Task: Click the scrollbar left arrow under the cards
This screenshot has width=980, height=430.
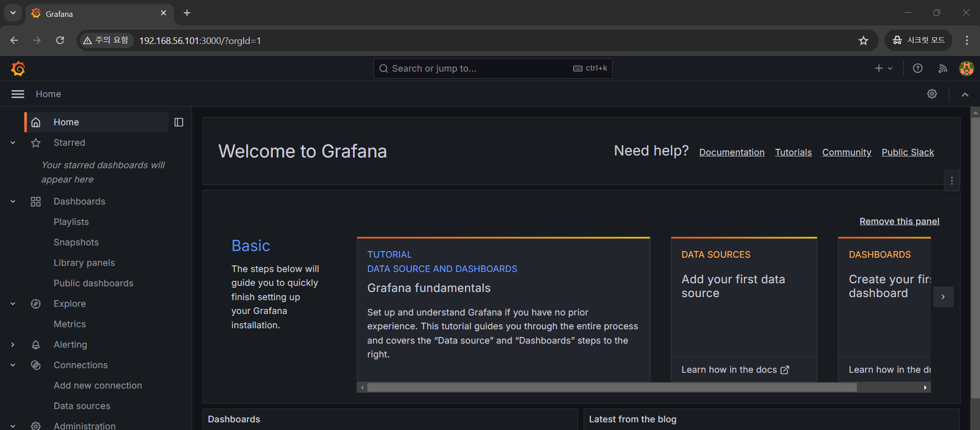Action: click(x=362, y=388)
